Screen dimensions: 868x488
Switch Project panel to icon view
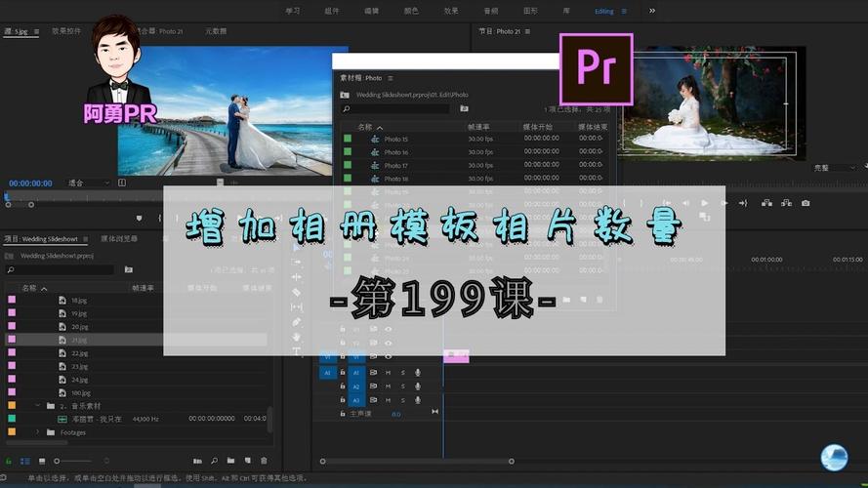[x=42, y=461]
